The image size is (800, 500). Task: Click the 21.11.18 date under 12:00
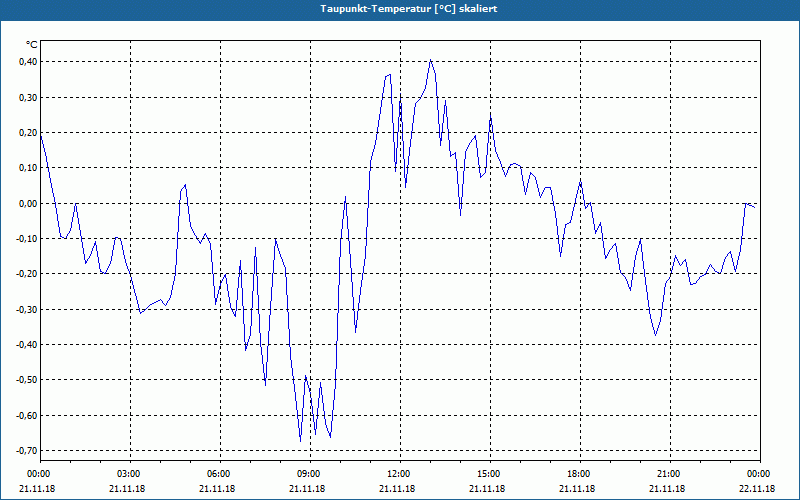tap(397, 488)
